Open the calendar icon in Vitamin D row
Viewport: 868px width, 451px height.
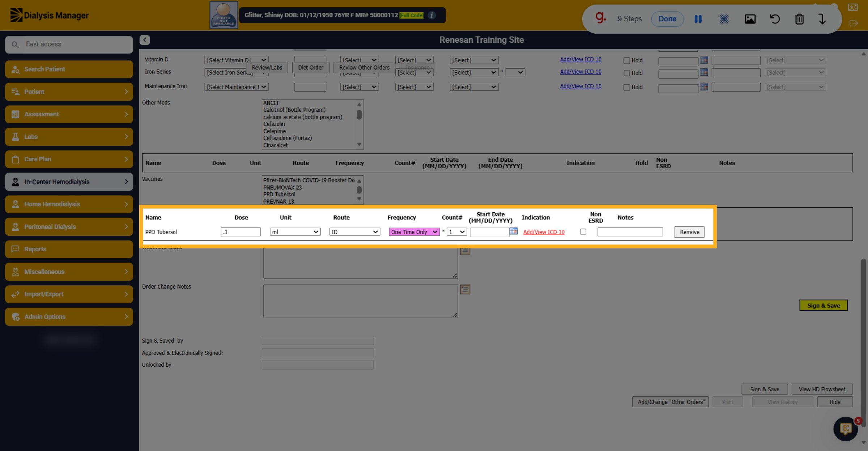[704, 60]
